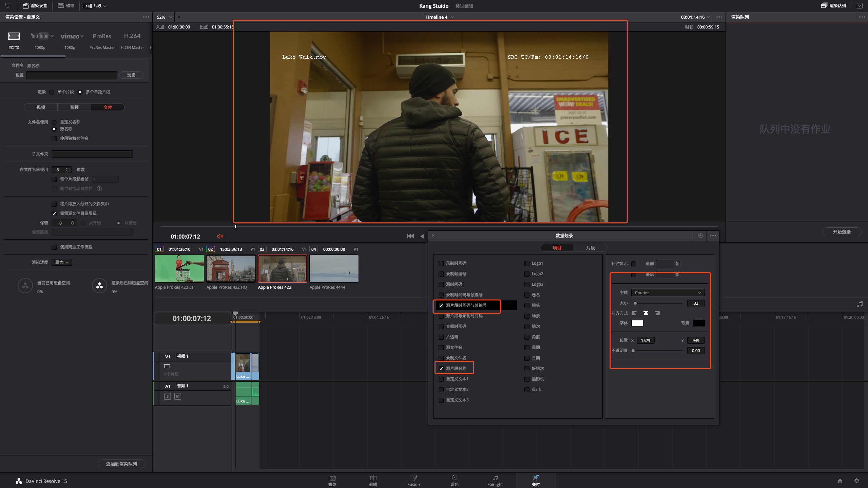Viewport: 868px width, 488px height.
Task: Open data burn-in panel options dots
Action: [x=713, y=236]
